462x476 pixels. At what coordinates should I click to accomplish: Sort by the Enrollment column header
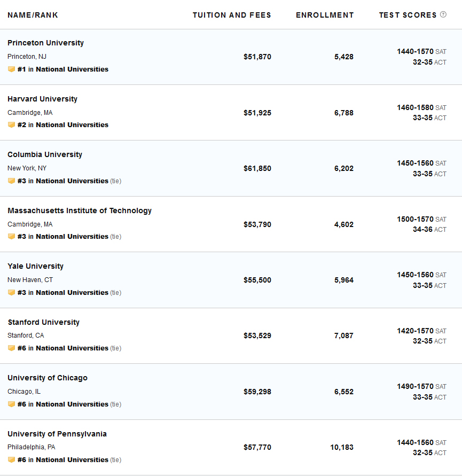click(x=325, y=15)
